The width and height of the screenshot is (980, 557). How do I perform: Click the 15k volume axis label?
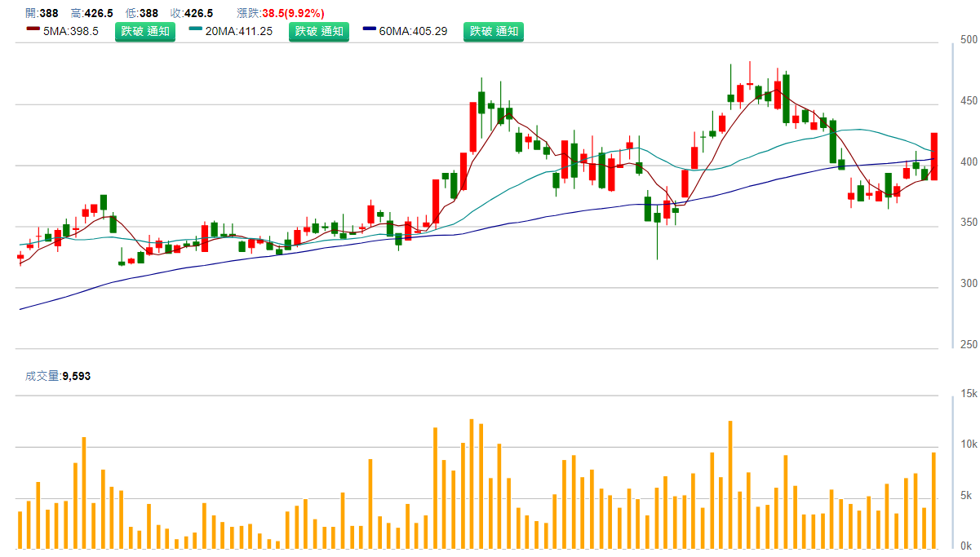coord(969,394)
